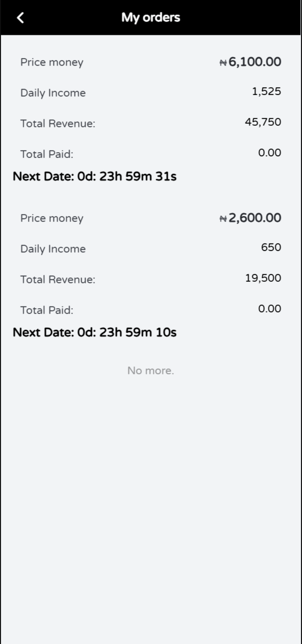Click Price money label of ₦2,600.00 order
This screenshot has width=302, height=644.
coord(52,218)
